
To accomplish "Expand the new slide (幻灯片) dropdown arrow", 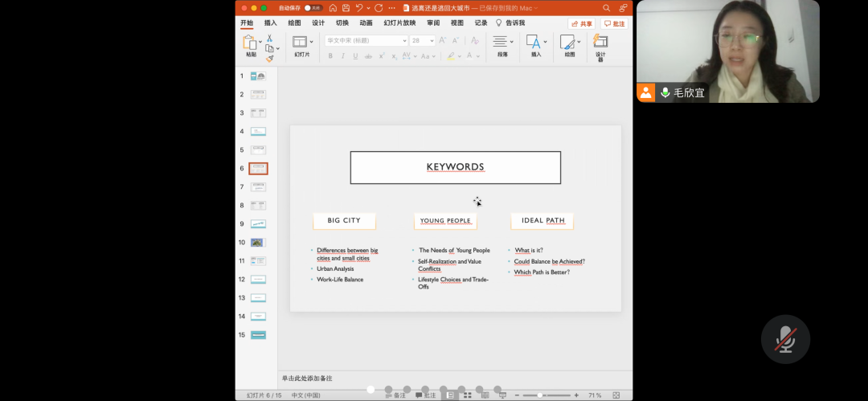I will pyautogui.click(x=311, y=41).
